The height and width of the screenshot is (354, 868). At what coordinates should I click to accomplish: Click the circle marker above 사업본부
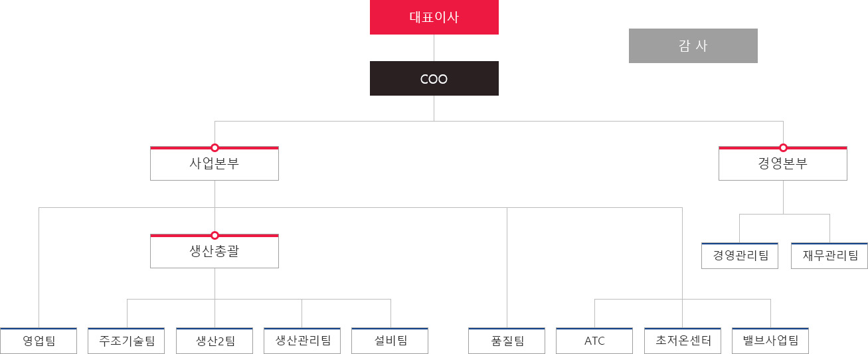pos(215,147)
